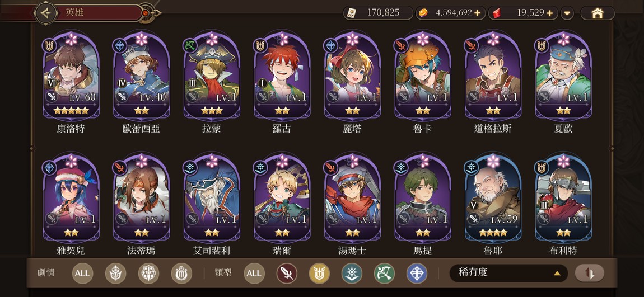Filter by the red sword class icon

point(287,274)
